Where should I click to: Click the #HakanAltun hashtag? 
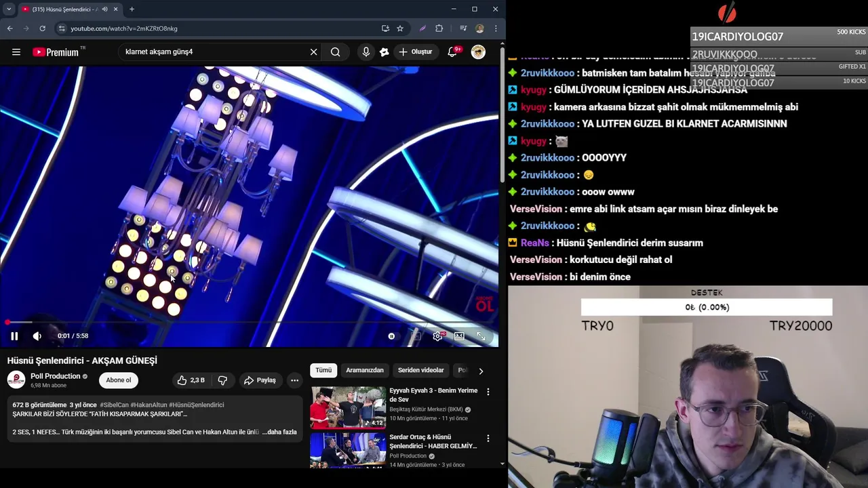click(x=149, y=405)
